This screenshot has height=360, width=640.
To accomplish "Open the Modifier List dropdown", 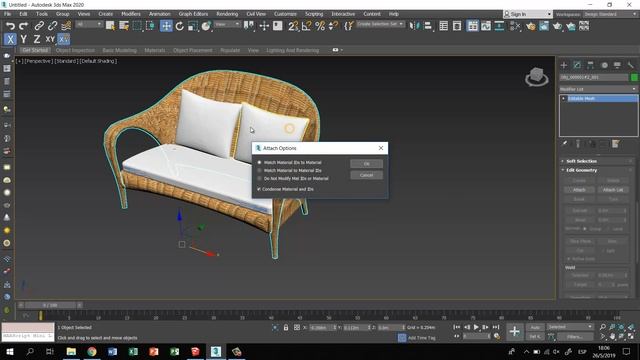I will 598,89.
